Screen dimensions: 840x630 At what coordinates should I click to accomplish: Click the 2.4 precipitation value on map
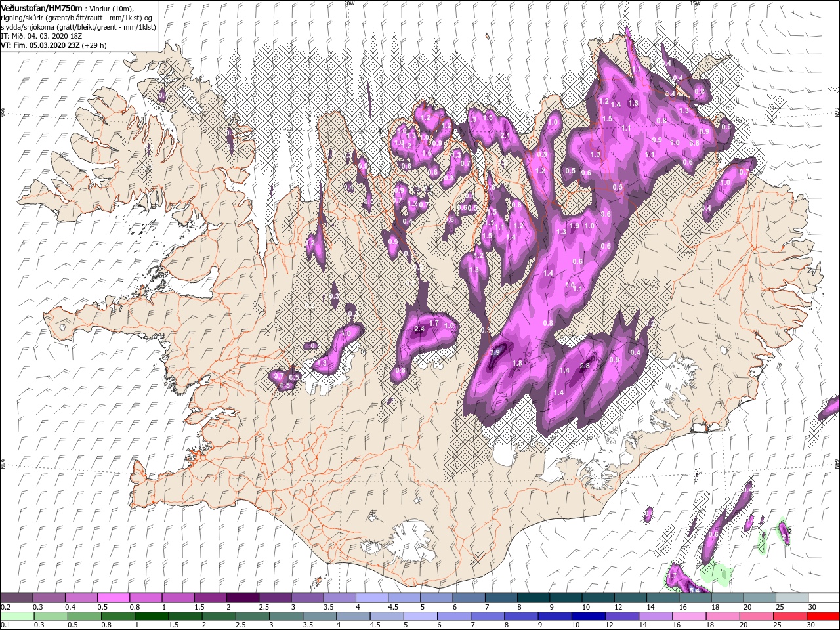coord(419,329)
